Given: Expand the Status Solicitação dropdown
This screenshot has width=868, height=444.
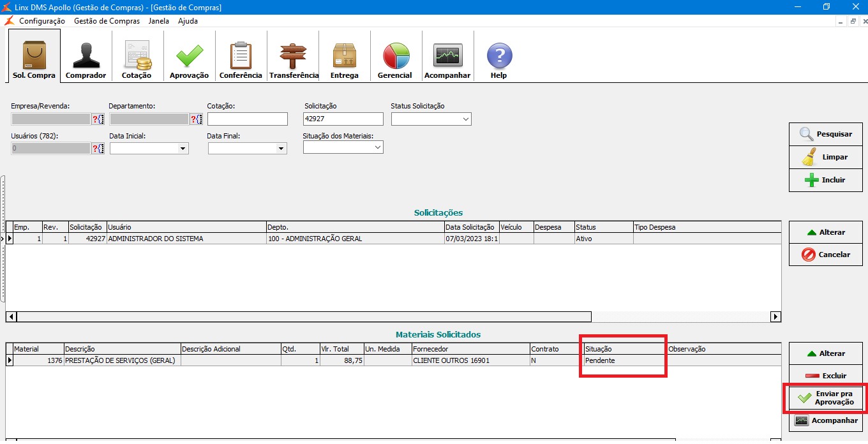Looking at the screenshot, I should [465, 119].
